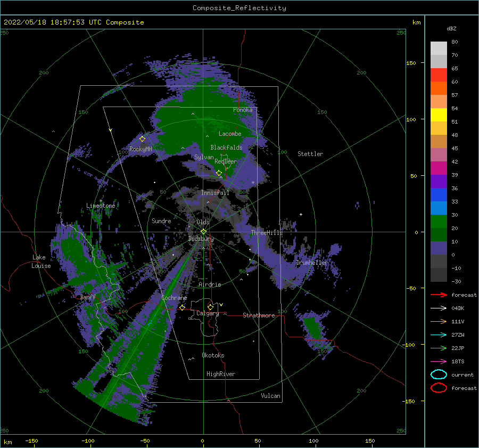This screenshot has width=479, height=448.
Task: Select the Drumheller label
Action: [x=311, y=263]
